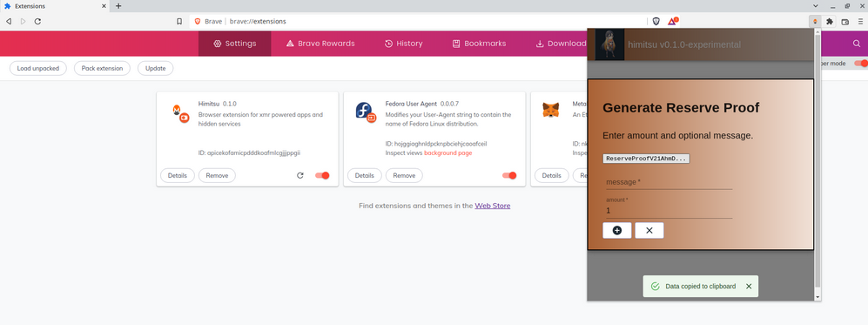Reload the Himitsu extension with refresh icon
The image size is (868, 325).
pos(300,175)
